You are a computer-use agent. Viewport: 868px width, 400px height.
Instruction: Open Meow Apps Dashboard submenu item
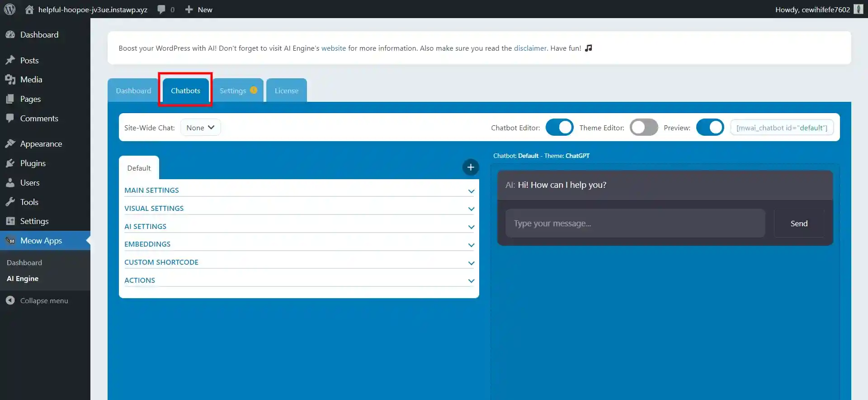pos(24,262)
